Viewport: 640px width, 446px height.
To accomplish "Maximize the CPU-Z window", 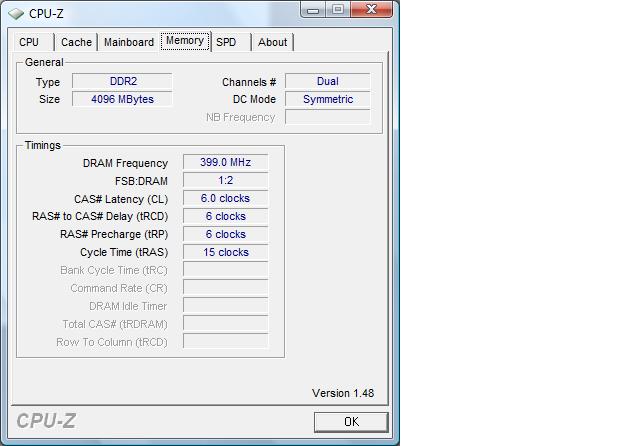I will pyautogui.click(x=338, y=9).
